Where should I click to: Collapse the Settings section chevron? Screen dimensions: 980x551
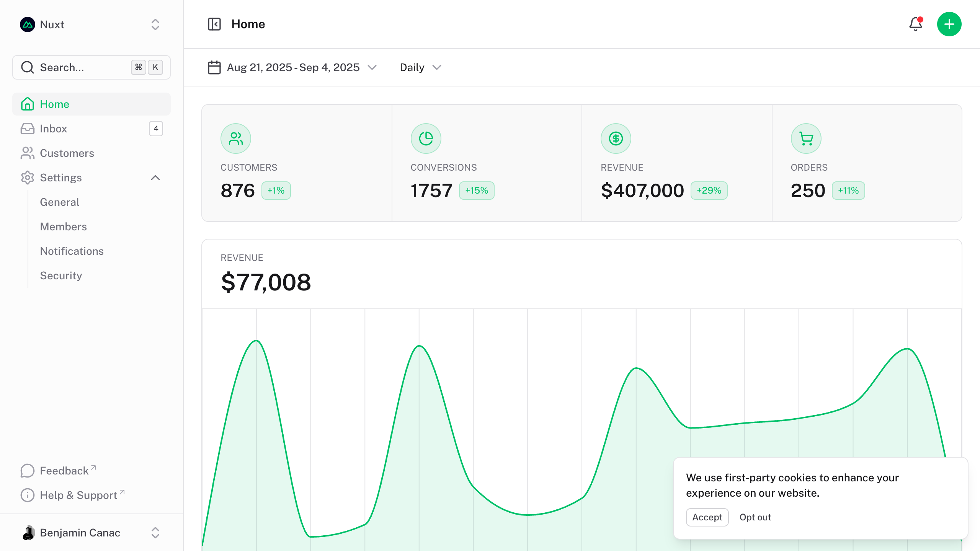[155, 178]
